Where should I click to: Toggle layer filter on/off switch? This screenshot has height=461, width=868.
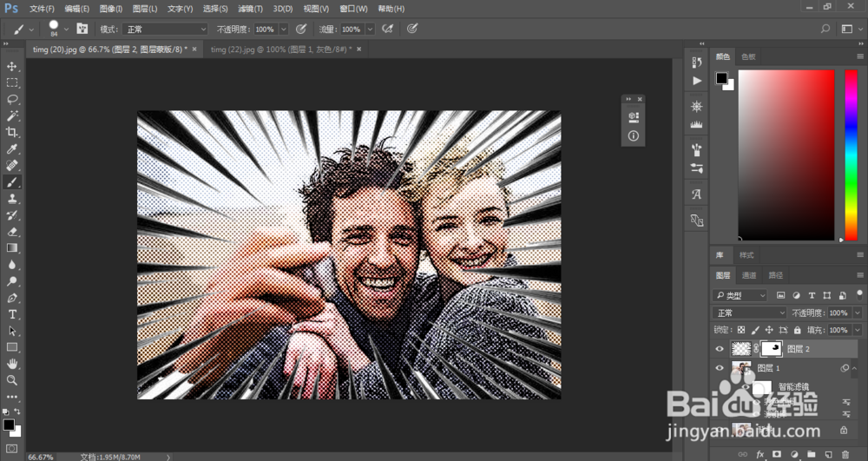click(x=858, y=295)
